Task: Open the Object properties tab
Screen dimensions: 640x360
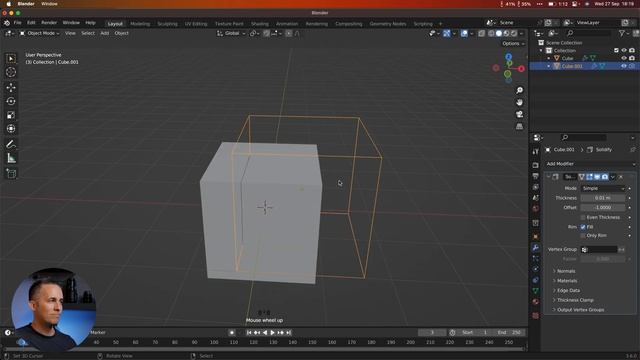Action: pyautogui.click(x=536, y=236)
